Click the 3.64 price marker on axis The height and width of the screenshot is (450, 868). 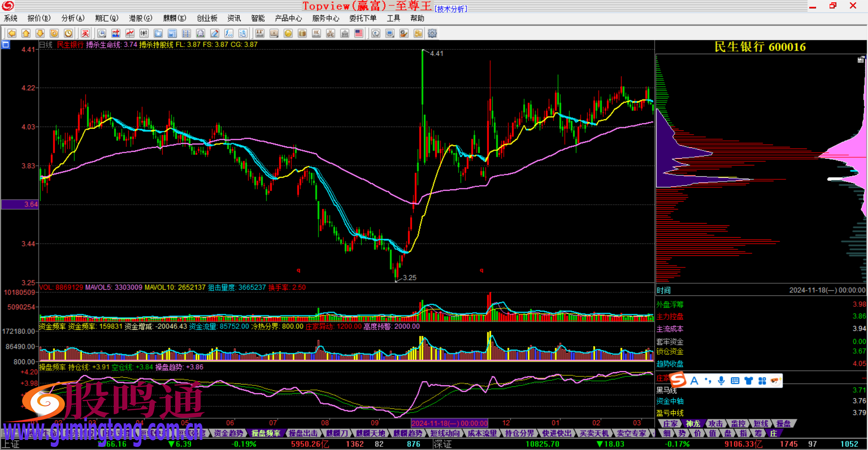[20, 204]
